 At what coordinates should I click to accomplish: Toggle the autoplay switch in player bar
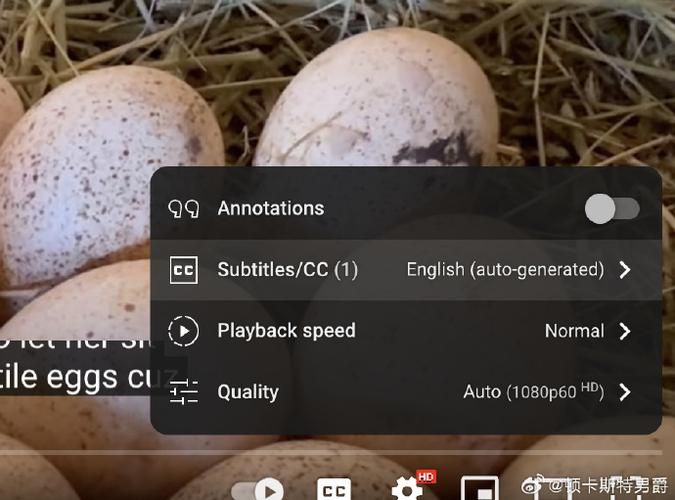click(x=257, y=490)
